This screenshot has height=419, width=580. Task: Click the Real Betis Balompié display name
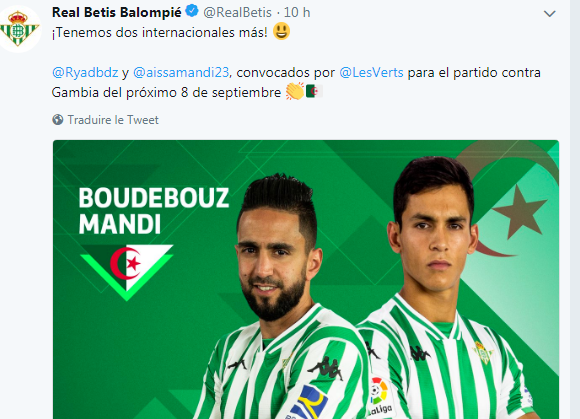[117, 12]
